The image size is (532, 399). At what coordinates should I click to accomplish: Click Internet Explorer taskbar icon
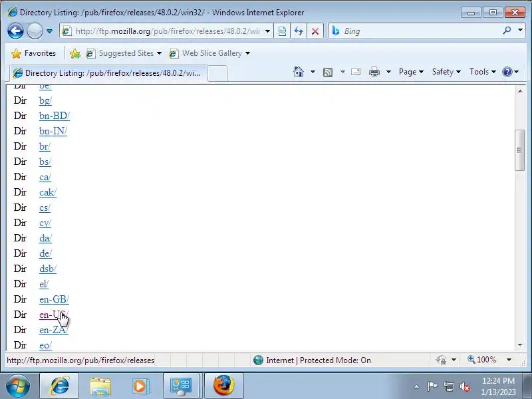click(60, 386)
